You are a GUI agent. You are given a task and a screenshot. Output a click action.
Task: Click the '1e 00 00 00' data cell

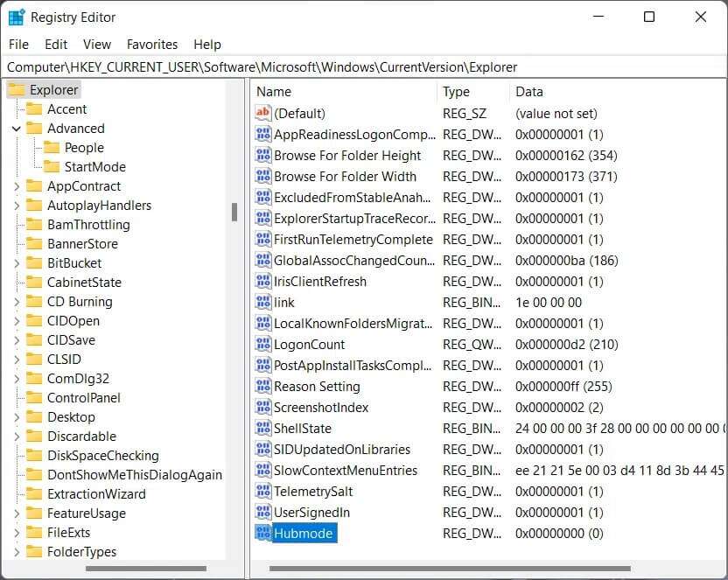click(x=549, y=303)
